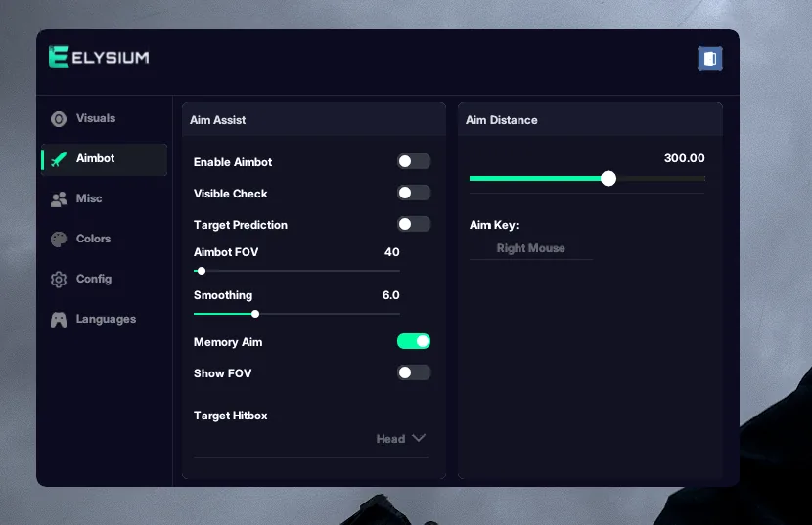Click the Languages gamepad icon in sidebar
Screen dimensions: 812x525
[59, 320]
